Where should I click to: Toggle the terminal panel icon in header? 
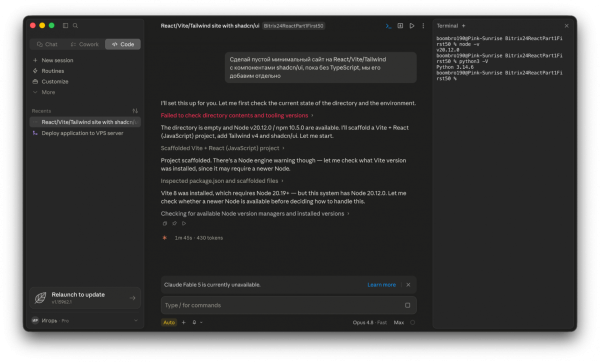pyautogui.click(x=388, y=26)
